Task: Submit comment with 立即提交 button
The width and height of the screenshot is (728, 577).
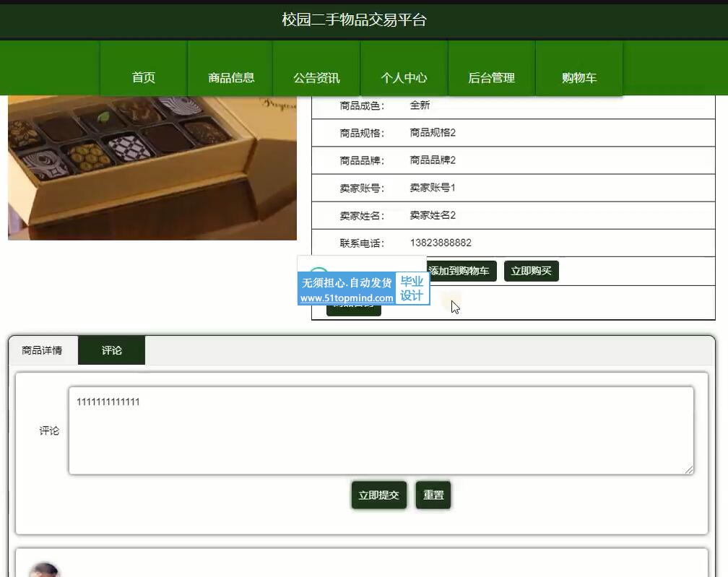Action: 379,495
